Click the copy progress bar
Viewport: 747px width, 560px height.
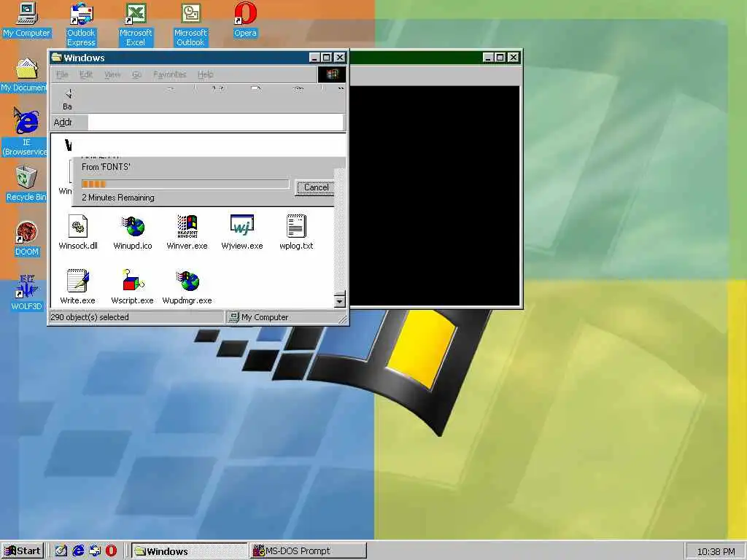pyautogui.click(x=185, y=184)
